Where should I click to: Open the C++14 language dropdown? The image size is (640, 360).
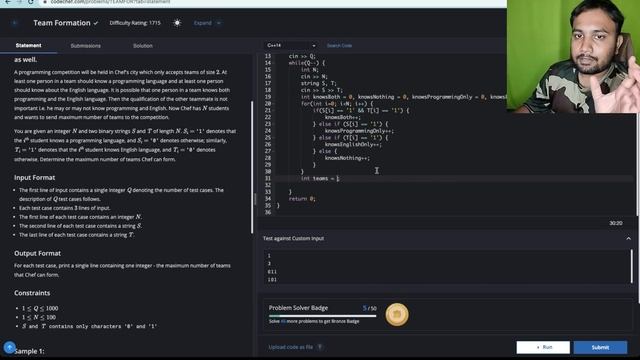coord(291,45)
